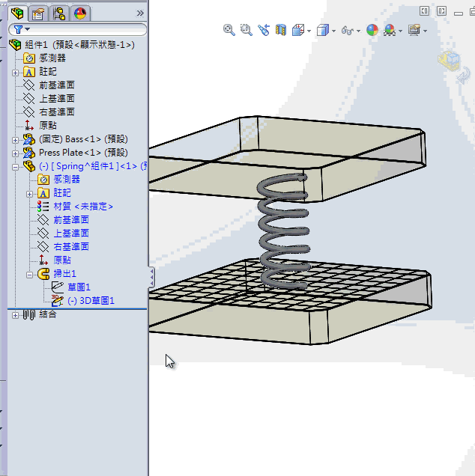Click the tile-right window icon
Viewport: 475px width, 476px height.
[x=441, y=11]
